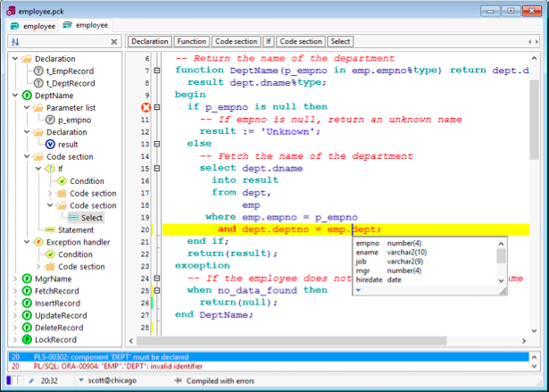Toggle code fold at line 15
The width and height of the screenshot is (549, 392).
tap(157, 169)
